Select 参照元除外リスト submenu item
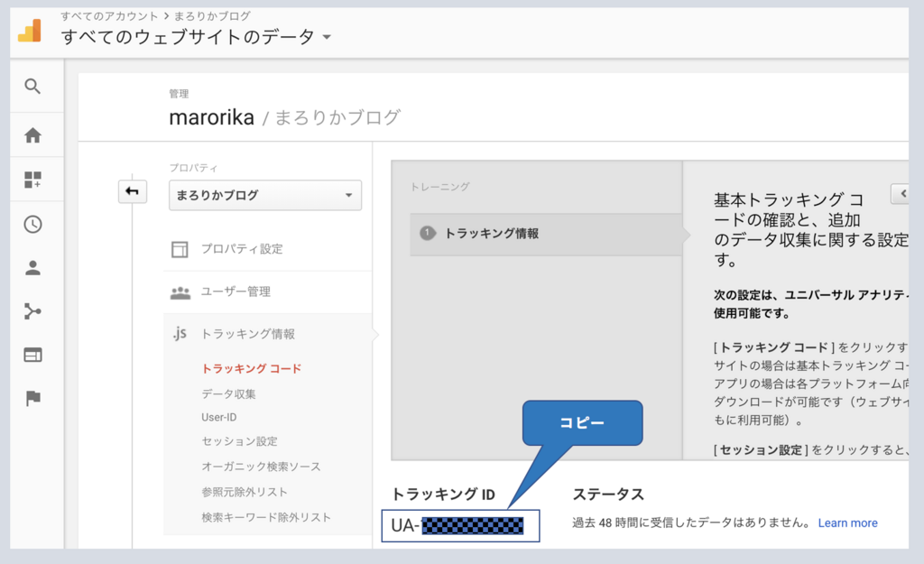The height and width of the screenshot is (564, 924). pos(245,492)
